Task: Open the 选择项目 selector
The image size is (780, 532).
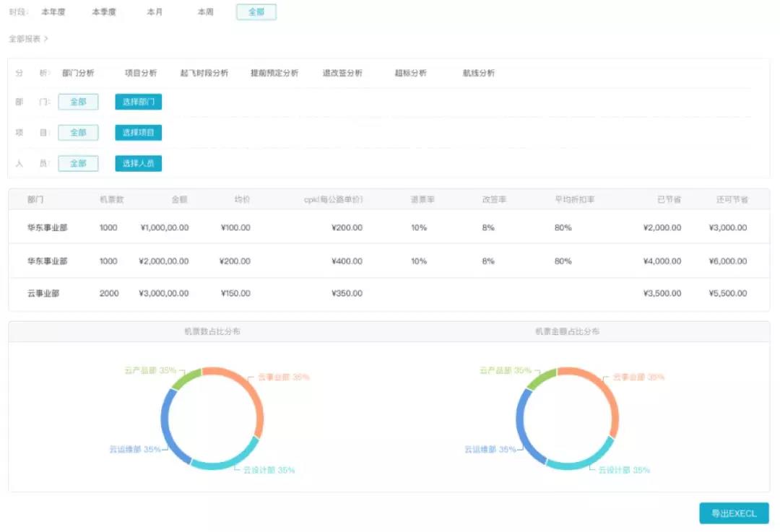Action: point(138,133)
